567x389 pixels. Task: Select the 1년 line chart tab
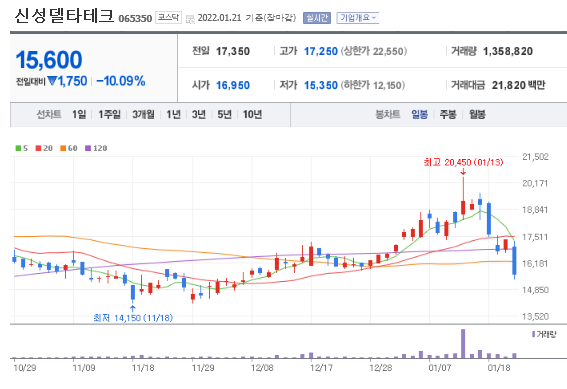point(174,115)
